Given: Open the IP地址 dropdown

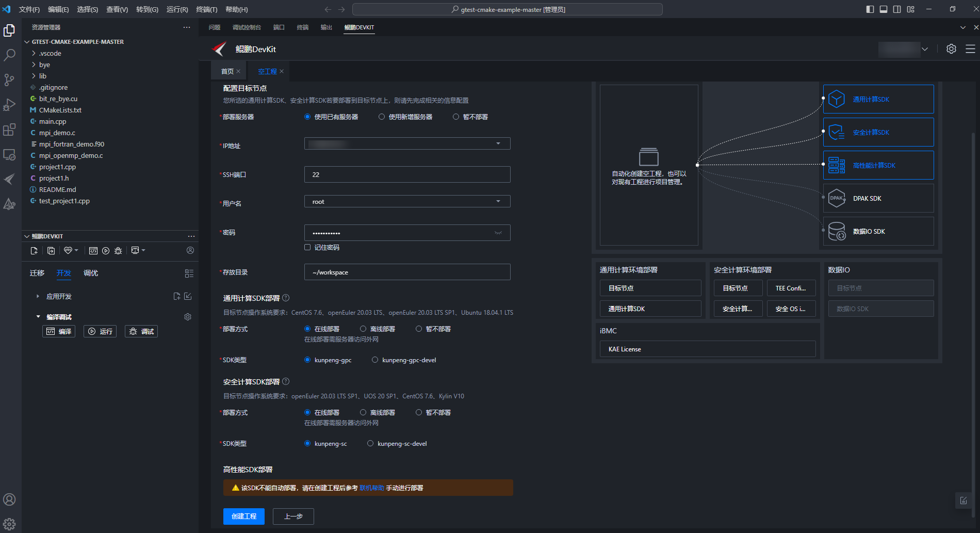Looking at the screenshot, I should point(407,143).
